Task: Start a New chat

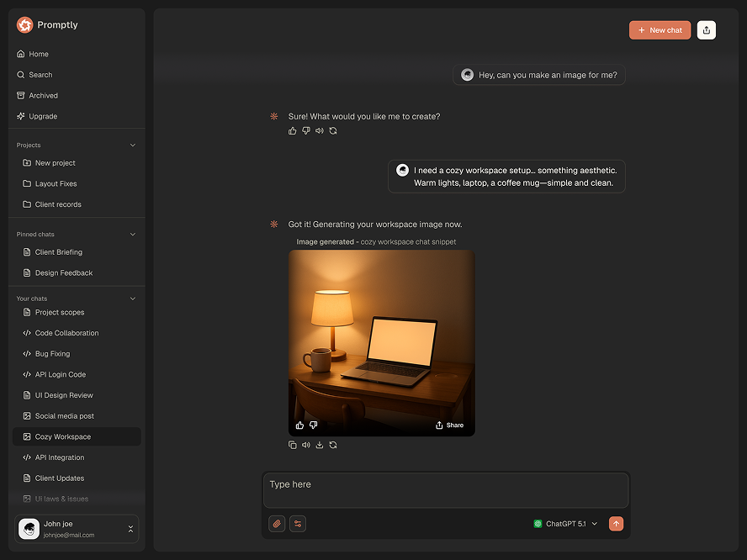Action: point(660,30)
